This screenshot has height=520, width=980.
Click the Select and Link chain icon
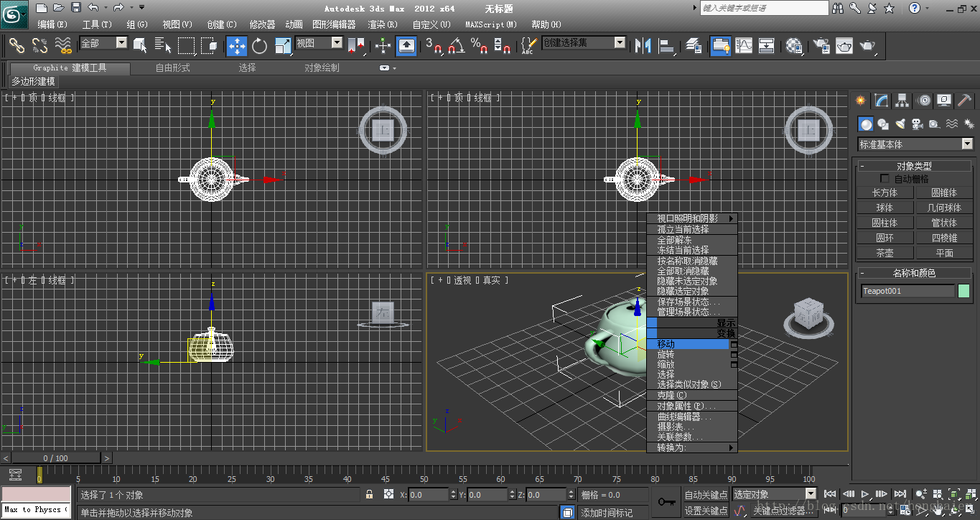click(x=17, y=46)
